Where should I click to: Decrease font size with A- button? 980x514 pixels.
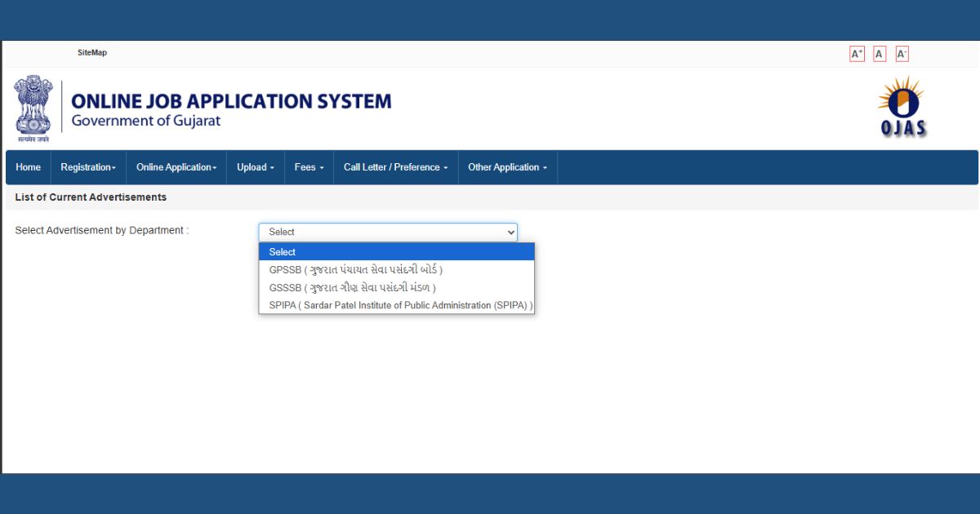(902, 54)
